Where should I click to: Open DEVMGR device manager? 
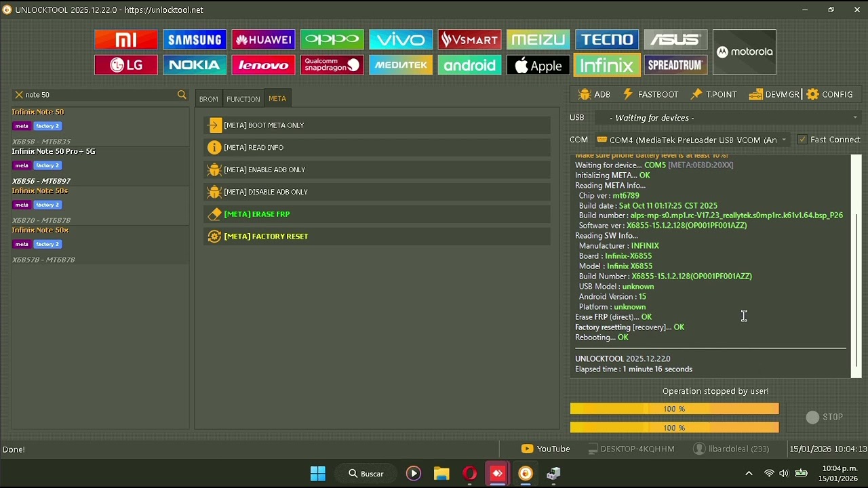click(x=774, y=95)
